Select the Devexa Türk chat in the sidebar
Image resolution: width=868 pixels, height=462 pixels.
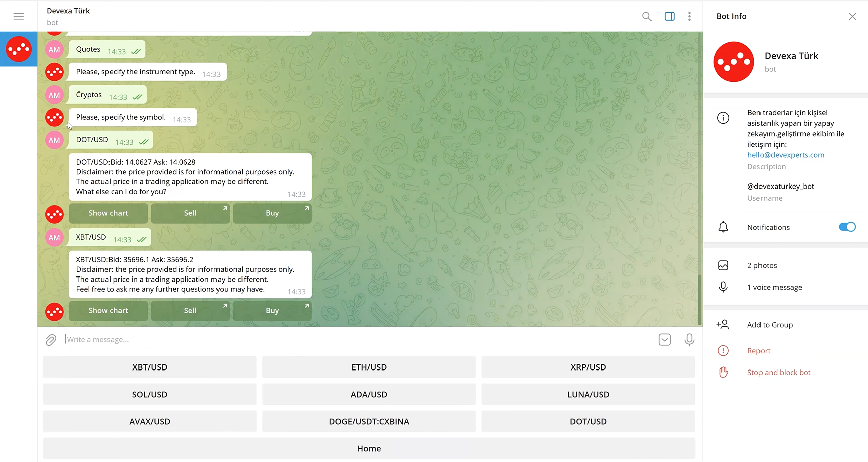pos(19,49)
